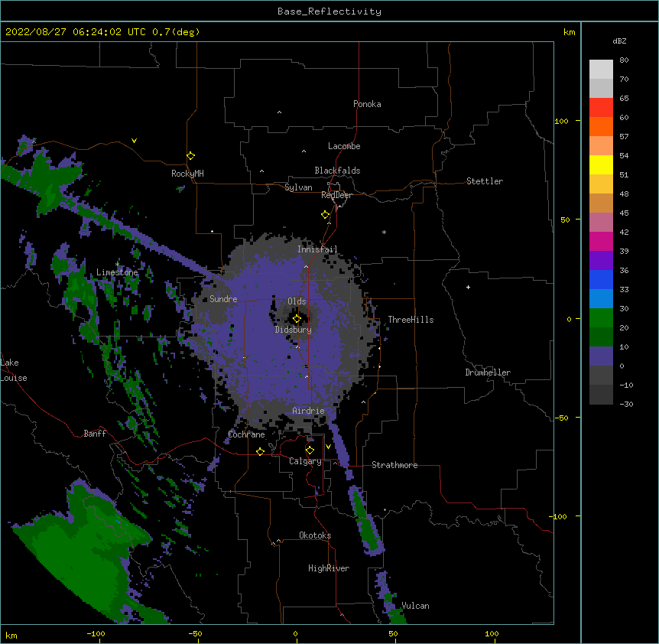
Task: Select the RedDeer city label
Action: click(336, 195)
